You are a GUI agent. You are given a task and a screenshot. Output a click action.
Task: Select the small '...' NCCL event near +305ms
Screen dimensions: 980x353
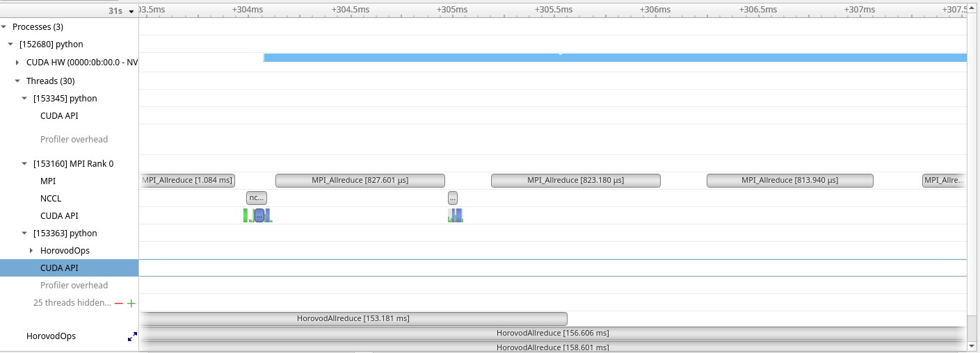click(453, 197)
